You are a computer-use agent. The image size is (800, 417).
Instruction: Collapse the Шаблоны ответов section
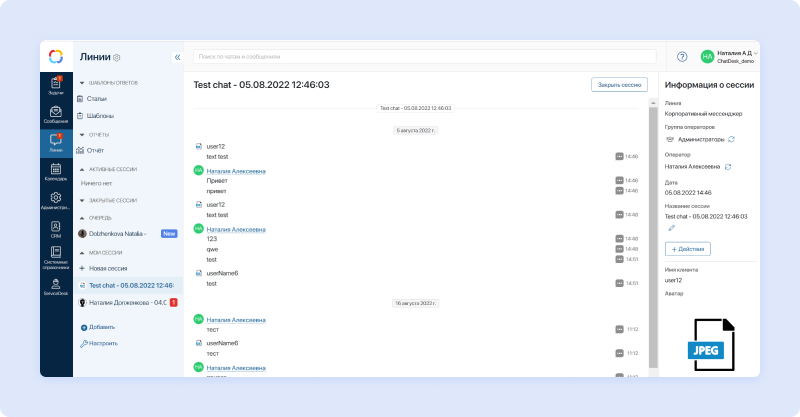pos(82,83)
